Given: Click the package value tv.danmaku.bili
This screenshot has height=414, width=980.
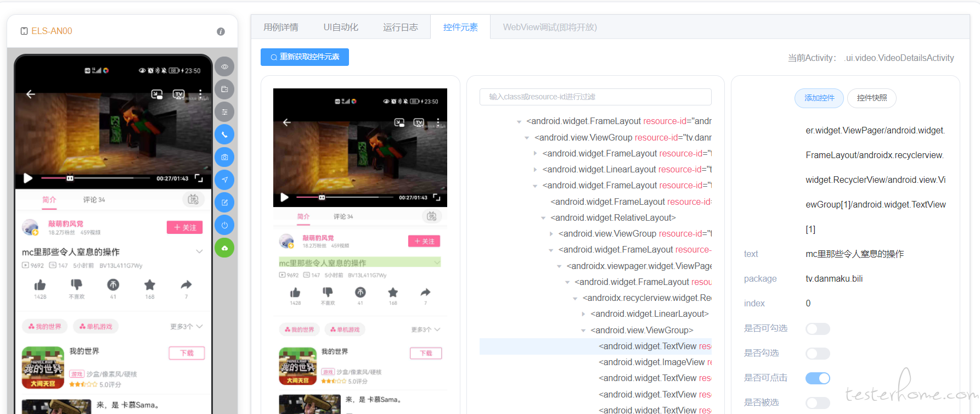Looking at the screenshot, I should click(834, 279).
